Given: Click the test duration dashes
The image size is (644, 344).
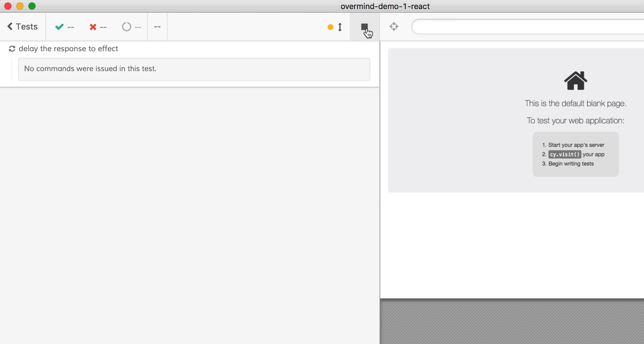Looking at the screenshot, I should click(157, 27).
